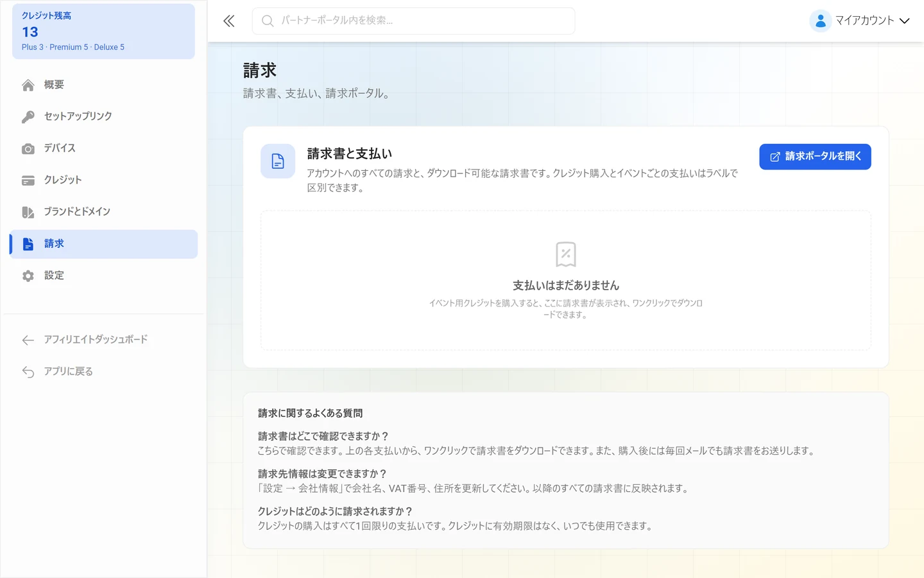Viewport: 924px width, 578px height.
Task: Open the アフィリエイトダッシュボード link
Action: click(103, 340)
